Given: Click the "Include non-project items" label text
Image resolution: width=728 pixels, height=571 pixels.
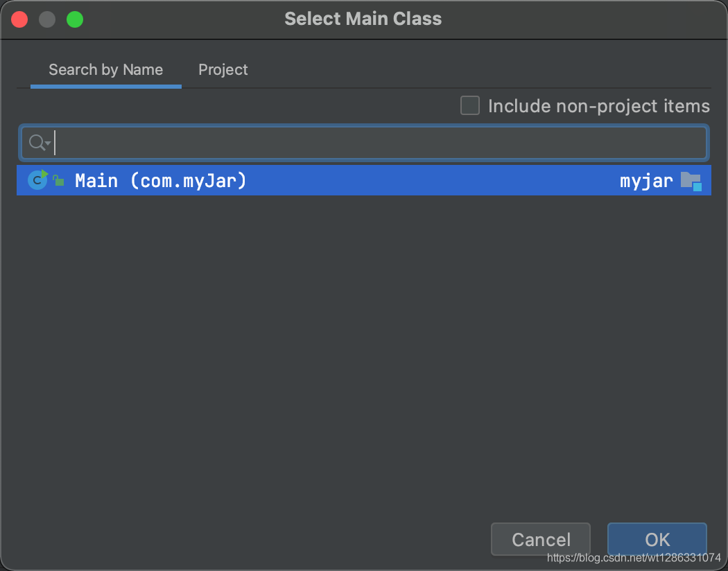Looking at the screenshot, I should pos(599,106).
